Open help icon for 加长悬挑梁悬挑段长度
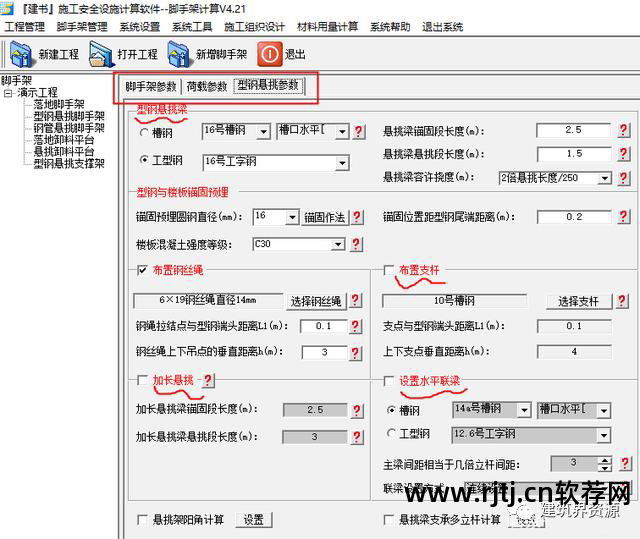Image resolution: width=640 pixels, height=539 pixels. point(356,437)
